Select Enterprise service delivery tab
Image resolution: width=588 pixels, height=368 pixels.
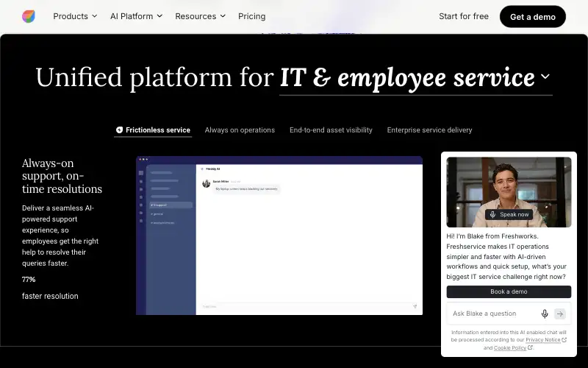(x=429, y=130)
